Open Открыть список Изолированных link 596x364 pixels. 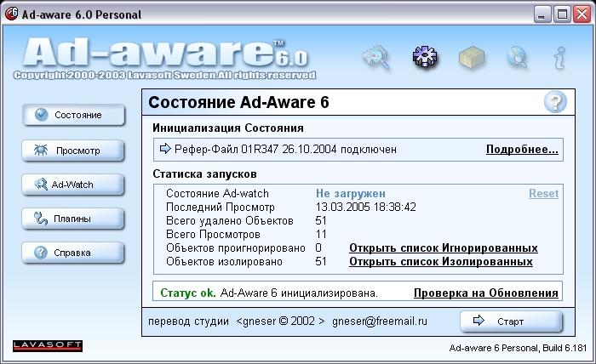tap(441, 261)
